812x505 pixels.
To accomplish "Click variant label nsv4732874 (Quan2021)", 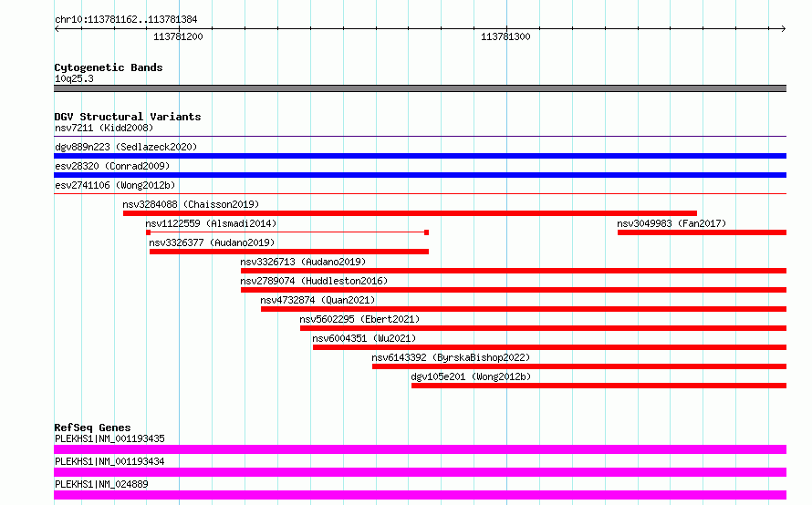I will (x=318, y=300).
